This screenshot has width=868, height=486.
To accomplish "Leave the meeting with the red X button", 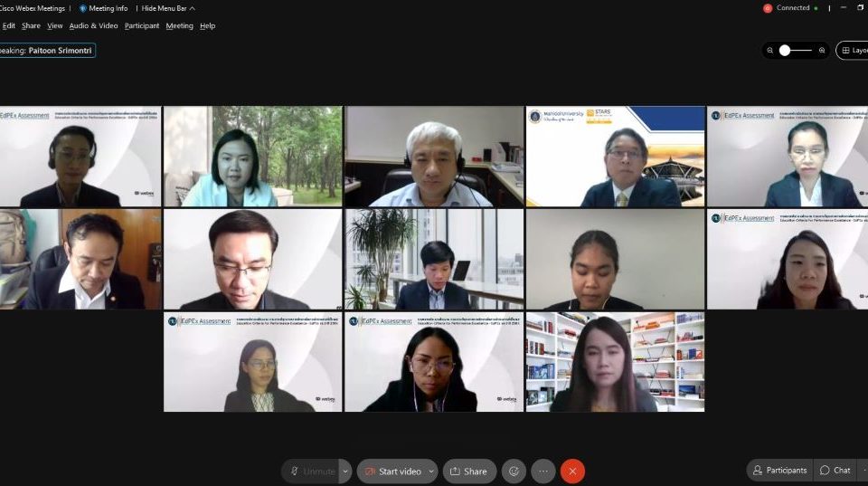I will [572, 471].
